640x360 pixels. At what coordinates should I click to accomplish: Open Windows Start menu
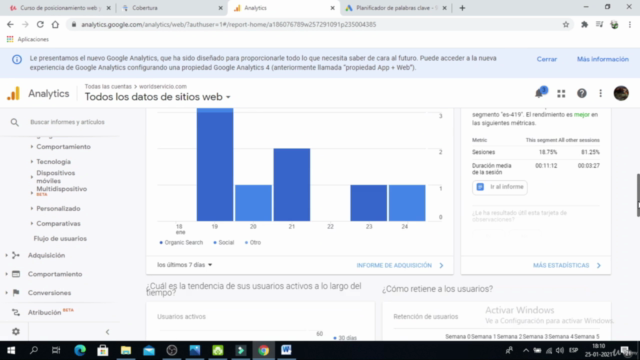(x=11, y=350)
